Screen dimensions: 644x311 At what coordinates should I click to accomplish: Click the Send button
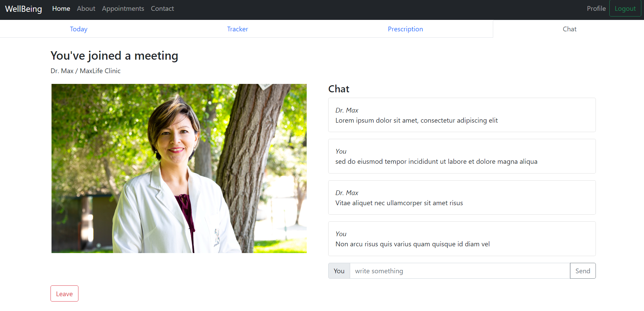pyautogui.click(x=583, y=271)
